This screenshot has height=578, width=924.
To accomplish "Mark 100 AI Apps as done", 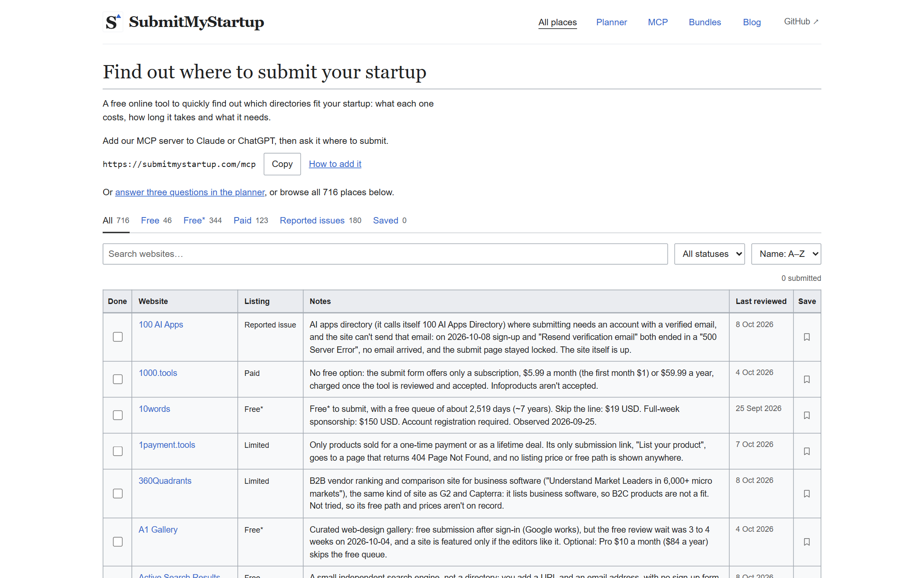I will (118, 337).
